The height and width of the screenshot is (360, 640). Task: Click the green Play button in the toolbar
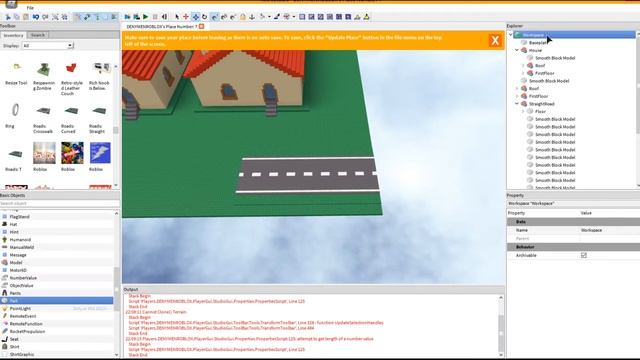pyautogui.click(x=145, y=17)
